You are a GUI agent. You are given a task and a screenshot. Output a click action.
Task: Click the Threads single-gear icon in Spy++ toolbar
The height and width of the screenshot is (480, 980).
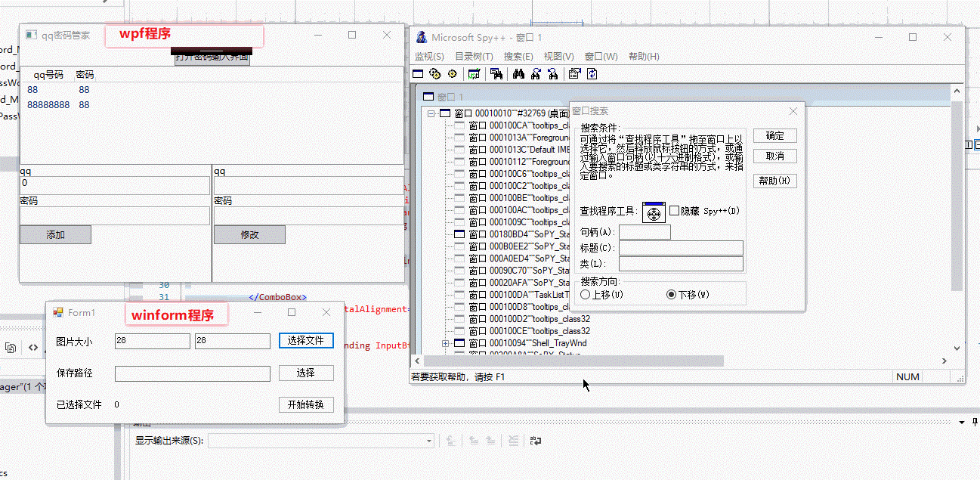453,74
